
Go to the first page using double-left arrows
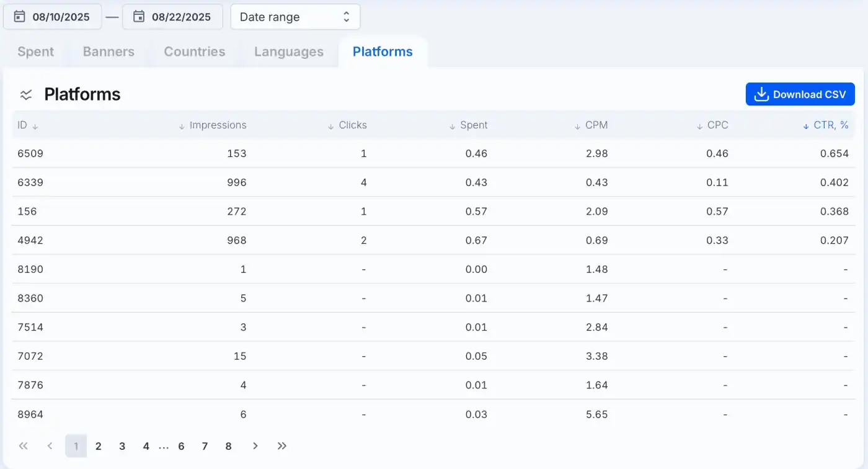24,446
